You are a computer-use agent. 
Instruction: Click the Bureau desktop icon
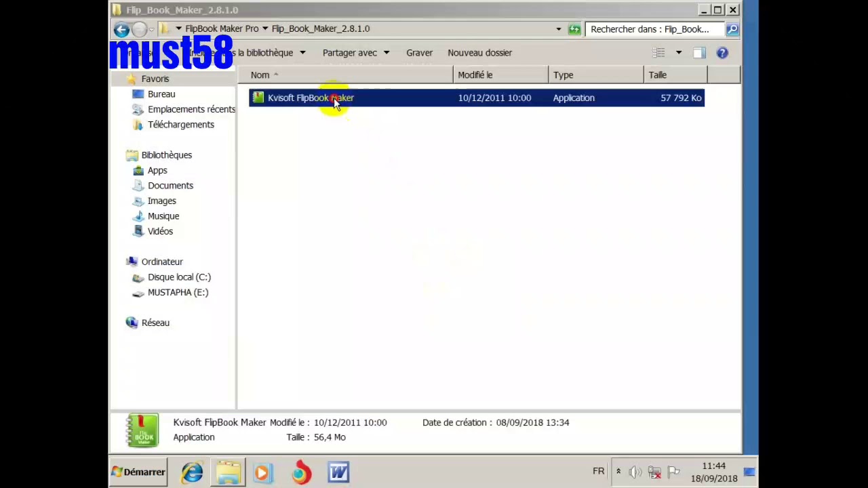(x=138, y=94)
